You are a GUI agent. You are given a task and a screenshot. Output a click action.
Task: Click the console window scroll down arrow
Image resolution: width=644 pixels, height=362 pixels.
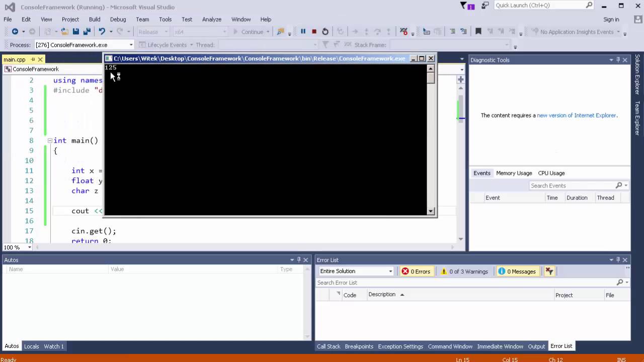(431, 211)
